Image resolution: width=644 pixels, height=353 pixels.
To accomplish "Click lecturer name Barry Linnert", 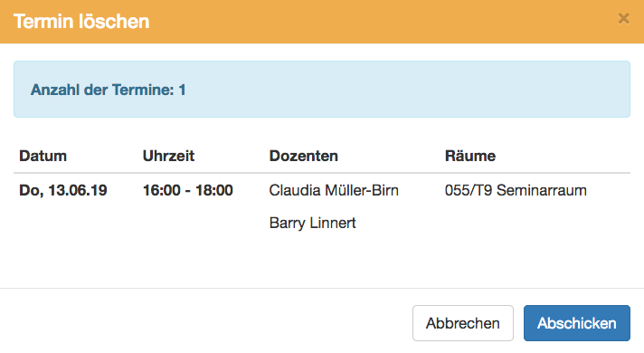I will tap(313, 223).
